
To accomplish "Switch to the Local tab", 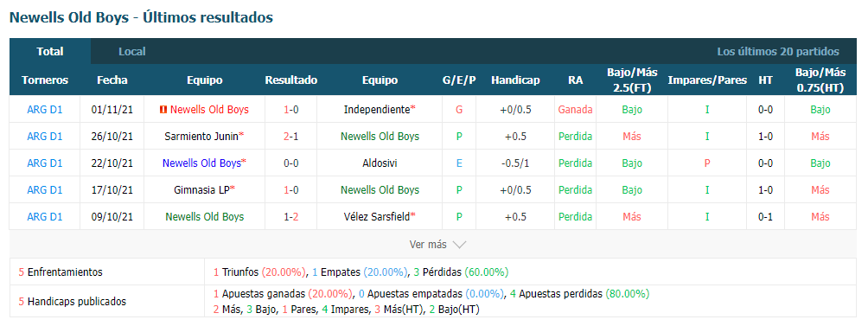I will tap(132, 52).
